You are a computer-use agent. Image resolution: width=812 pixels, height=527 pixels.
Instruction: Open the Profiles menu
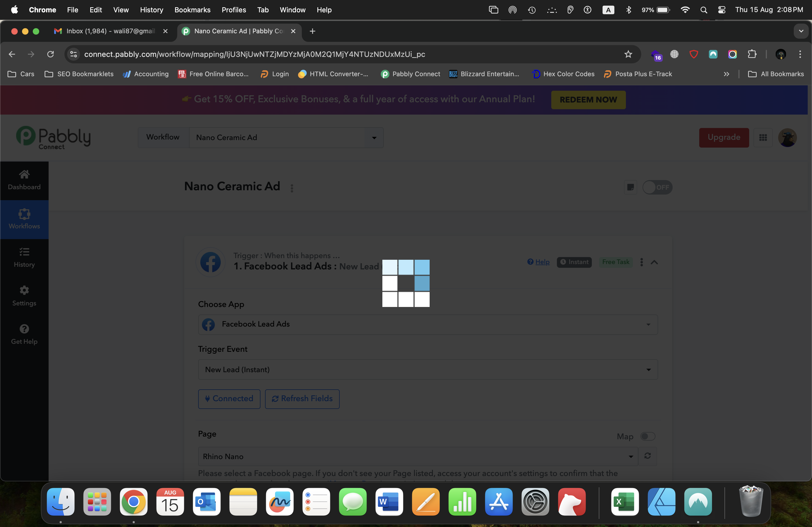[x=234, y=10]
